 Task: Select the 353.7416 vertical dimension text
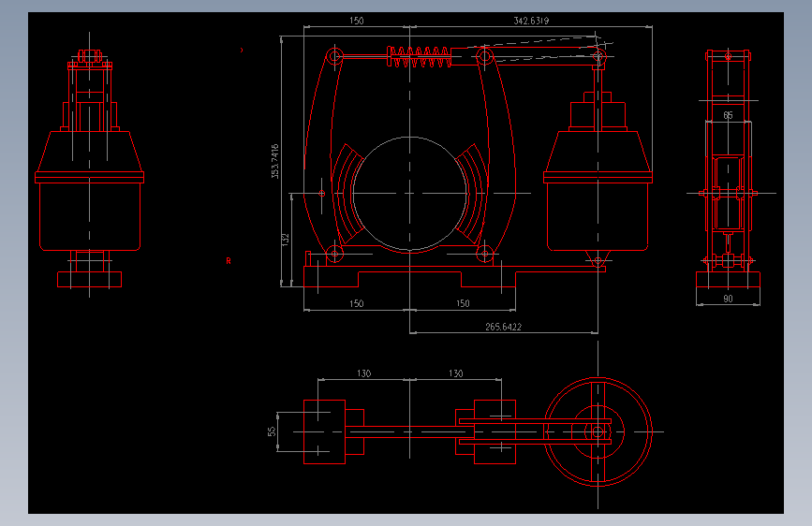275,162
